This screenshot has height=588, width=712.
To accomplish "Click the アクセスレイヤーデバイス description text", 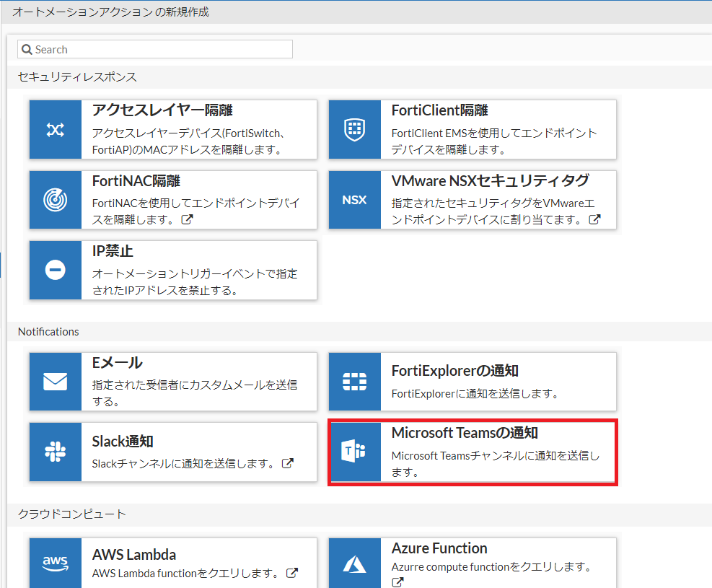I will pos(188,141).
